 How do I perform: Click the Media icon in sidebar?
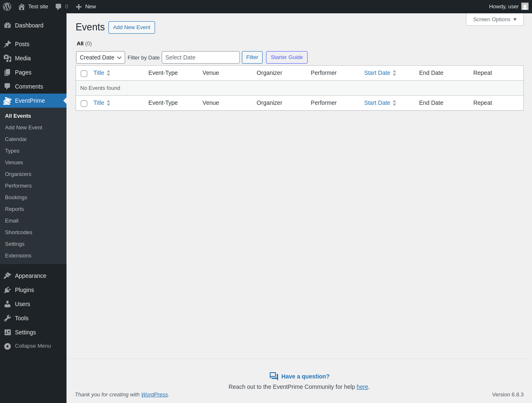point(7,58)
